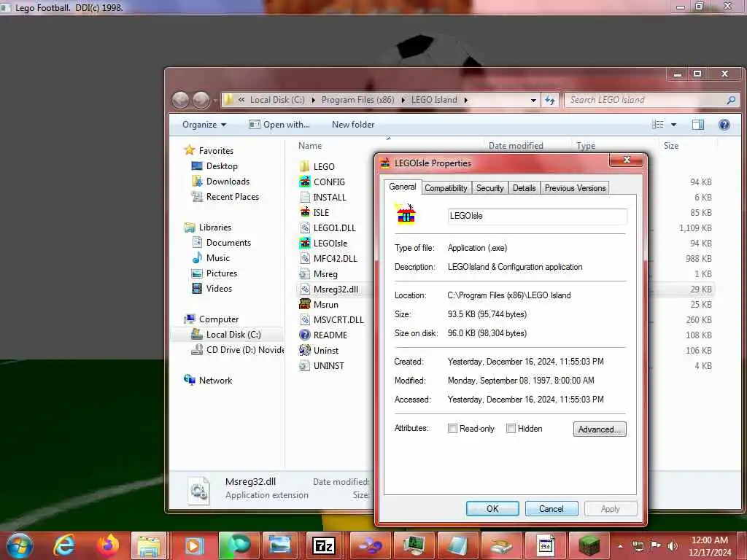Click the volume speaker tray icon
The image size is (747, 560).
pos(673,546)
